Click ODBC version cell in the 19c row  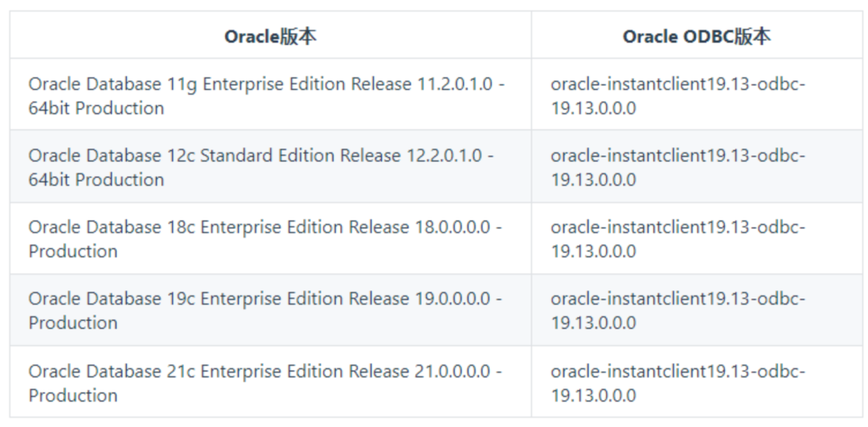coord(696,310)
